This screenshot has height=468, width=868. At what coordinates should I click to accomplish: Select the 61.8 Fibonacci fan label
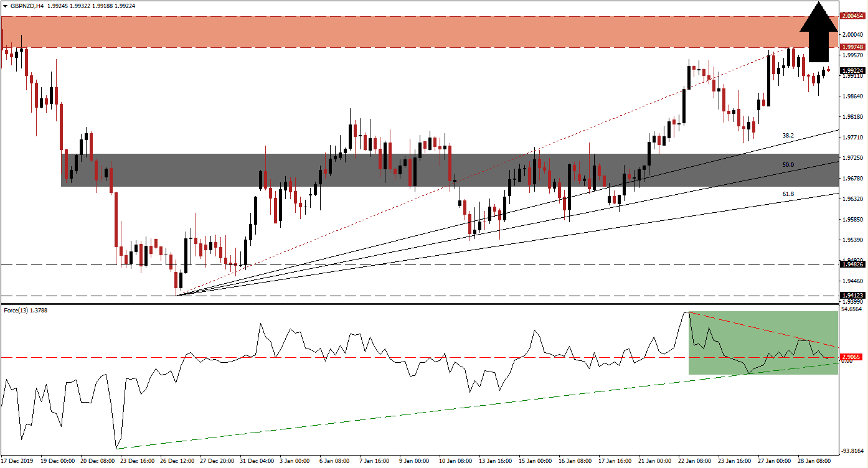tap(788, 194)
